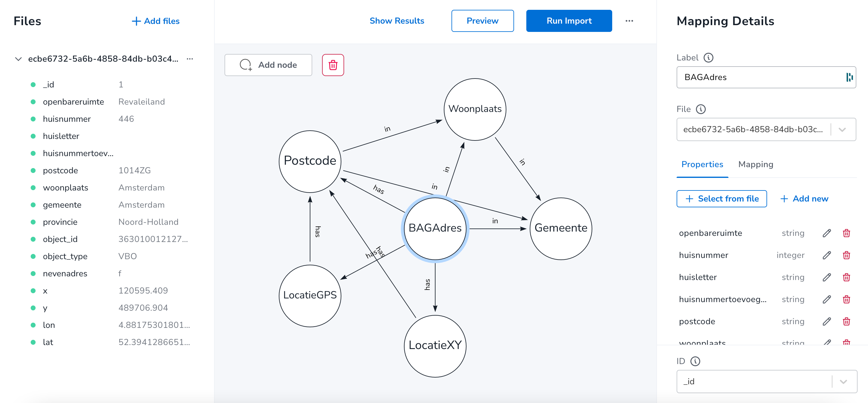The height and width of the screenshot is (403, 868).
Task: Open the ID dropdown showing _id
Action: pos(844,381)
